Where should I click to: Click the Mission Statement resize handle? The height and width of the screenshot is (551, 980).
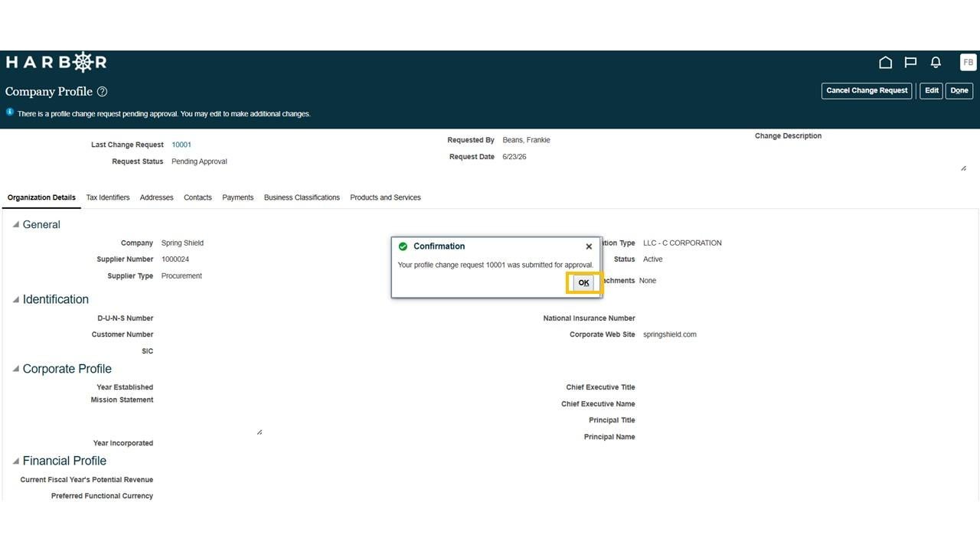[x=260, y=432]
